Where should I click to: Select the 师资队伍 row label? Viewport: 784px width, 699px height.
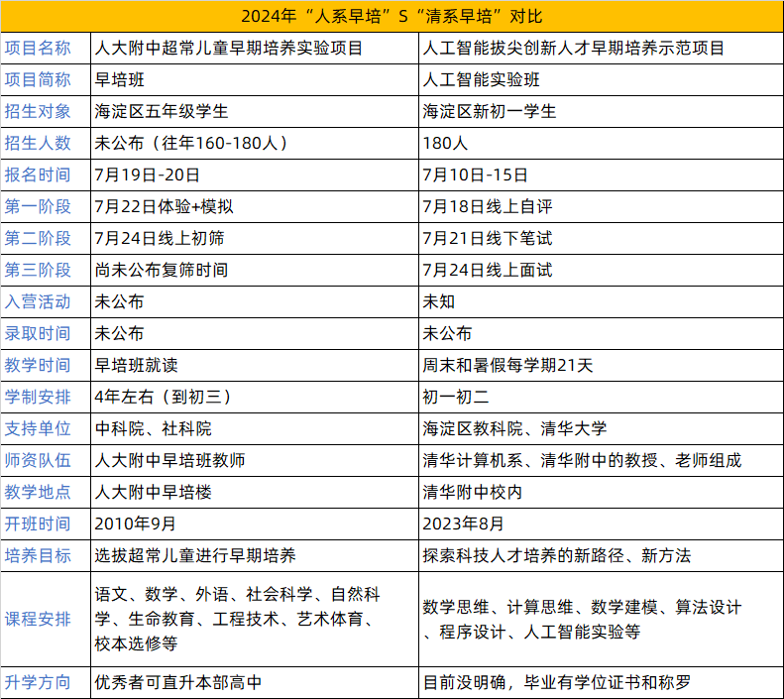pyautogui.click(x=39, y=460)
